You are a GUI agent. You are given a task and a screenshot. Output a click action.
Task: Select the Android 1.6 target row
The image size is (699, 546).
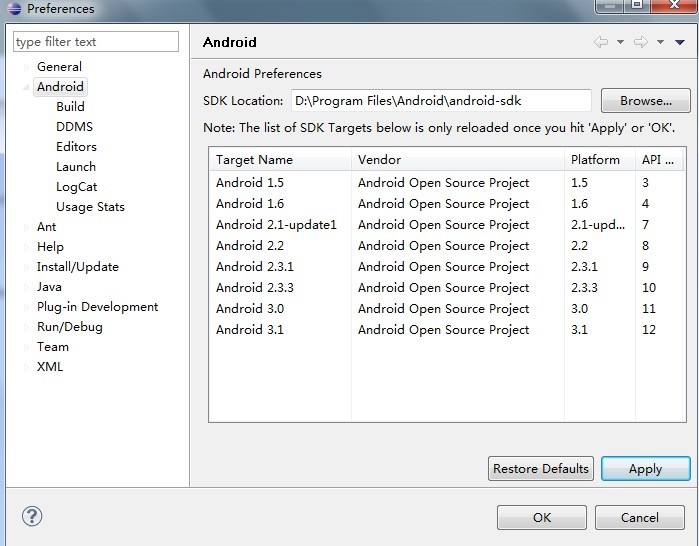pos(447,204)
